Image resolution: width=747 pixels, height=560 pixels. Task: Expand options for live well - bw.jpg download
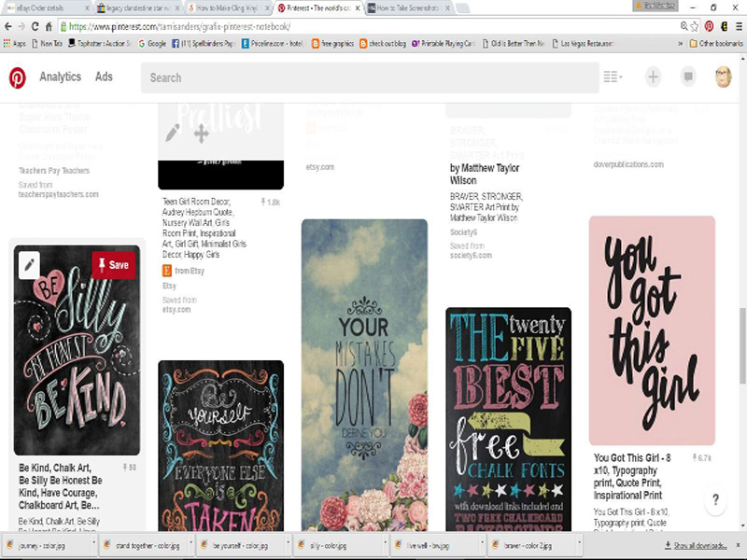pyautogui.click(x=483, y=544)
